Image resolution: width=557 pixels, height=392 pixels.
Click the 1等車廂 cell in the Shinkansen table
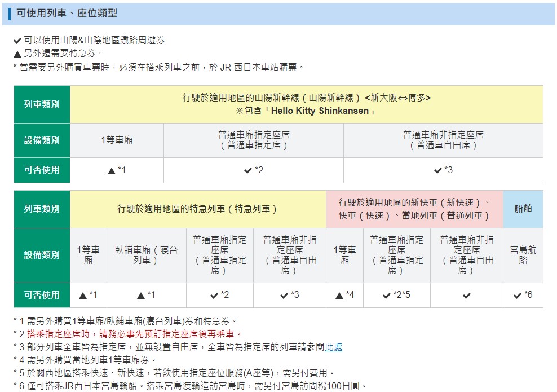[x=117, y=140]
